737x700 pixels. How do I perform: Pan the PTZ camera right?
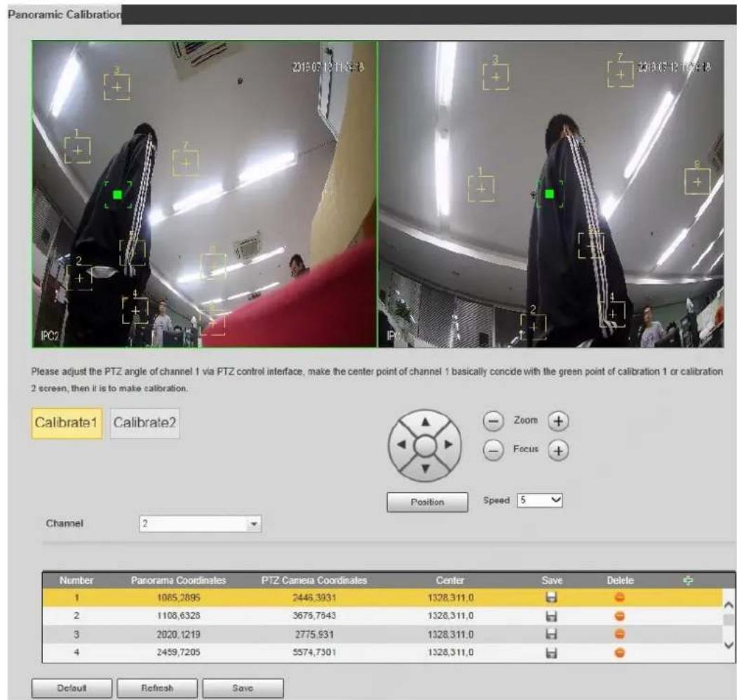point(449,444)
